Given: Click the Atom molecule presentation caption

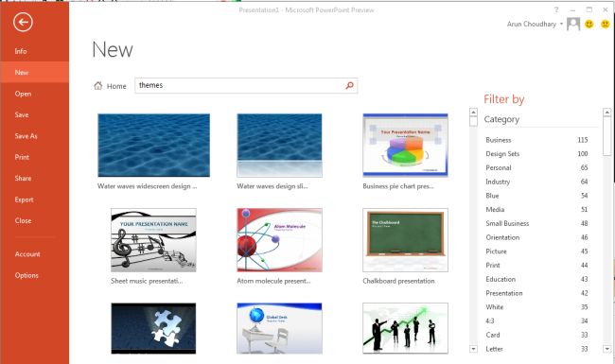Looking at the screenshot, I should click(273, 281).
